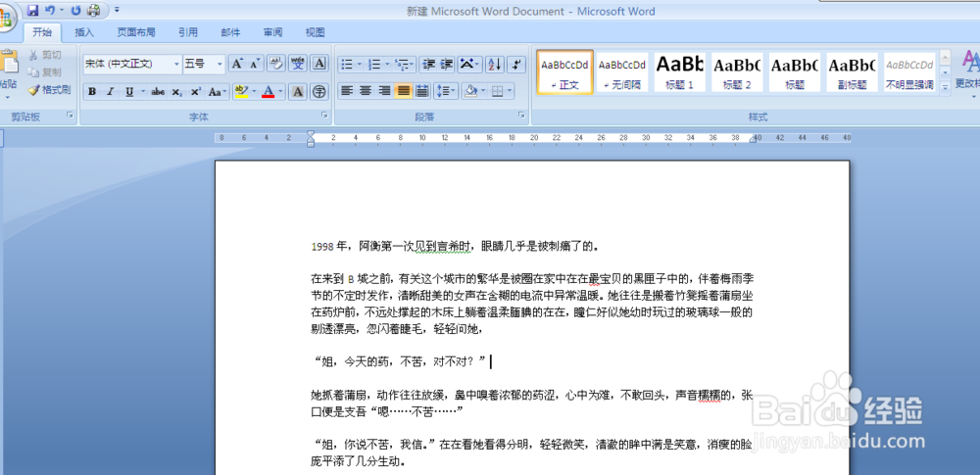Apply the 标题 2 style

point(737,71)
